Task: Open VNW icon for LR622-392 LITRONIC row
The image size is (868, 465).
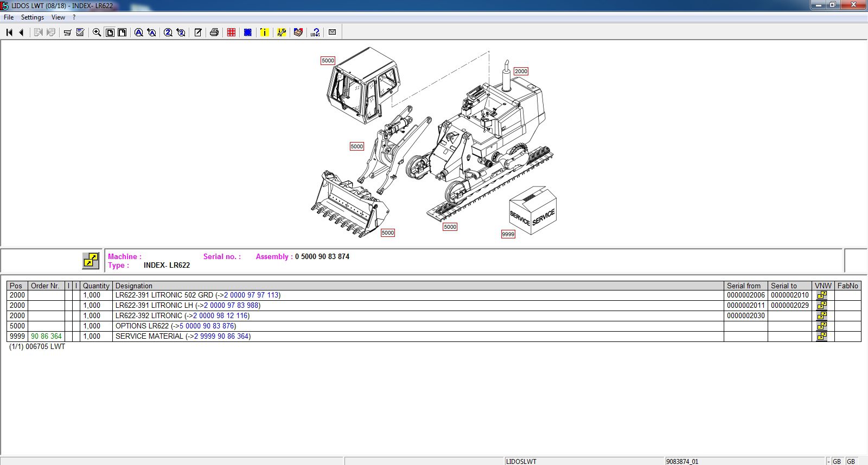Action: pyautogui.click(x=822, y=316)
